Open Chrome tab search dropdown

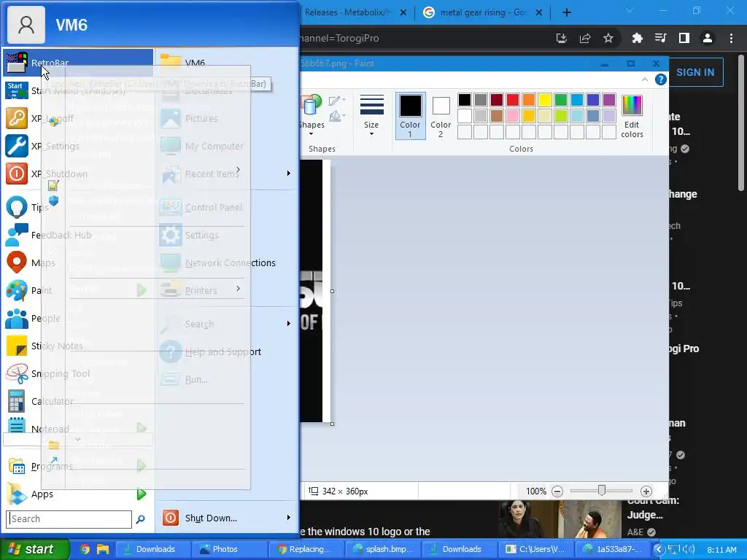click(630, 11)
